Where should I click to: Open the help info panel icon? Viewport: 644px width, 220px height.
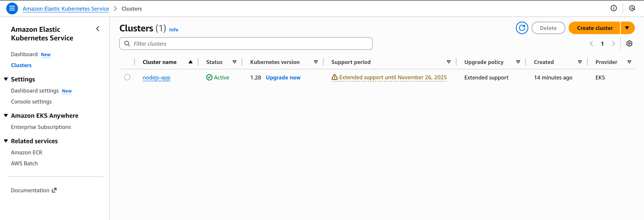[614, 8]
